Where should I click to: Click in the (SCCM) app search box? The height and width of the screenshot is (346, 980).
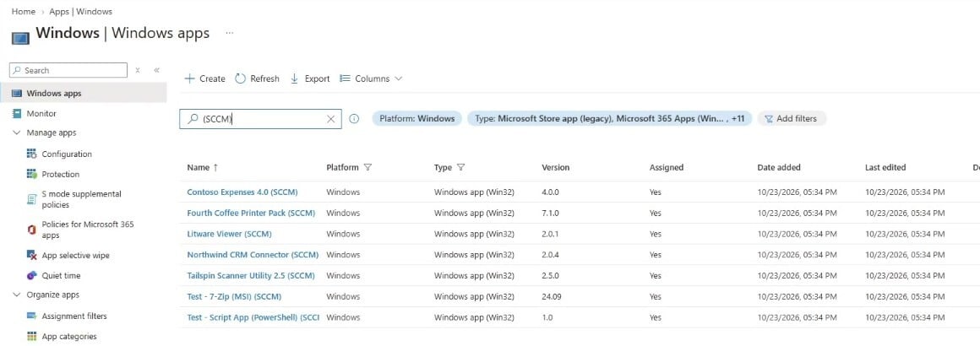pyautogui.click(x=260, y=119)
